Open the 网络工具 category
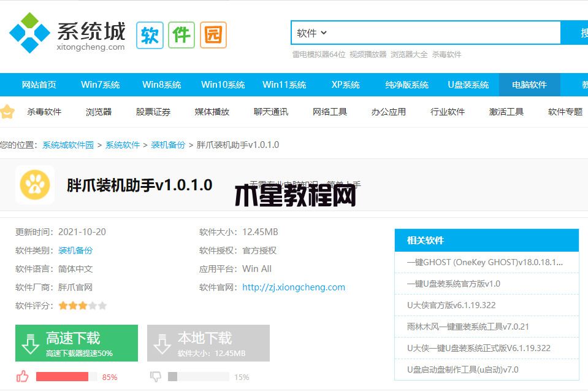The height and width of the screenshot is (391, 588). click(330, 112)
